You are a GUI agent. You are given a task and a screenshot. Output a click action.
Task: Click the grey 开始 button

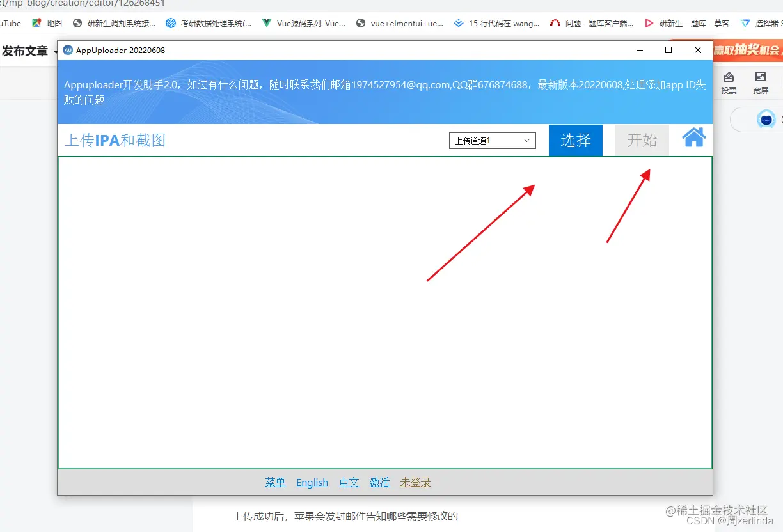tap(642, 140)
